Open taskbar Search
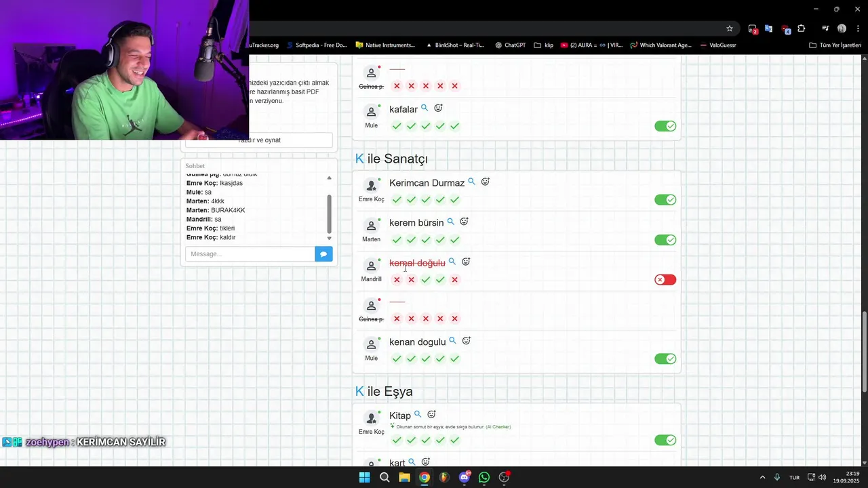 coord(384,477)
